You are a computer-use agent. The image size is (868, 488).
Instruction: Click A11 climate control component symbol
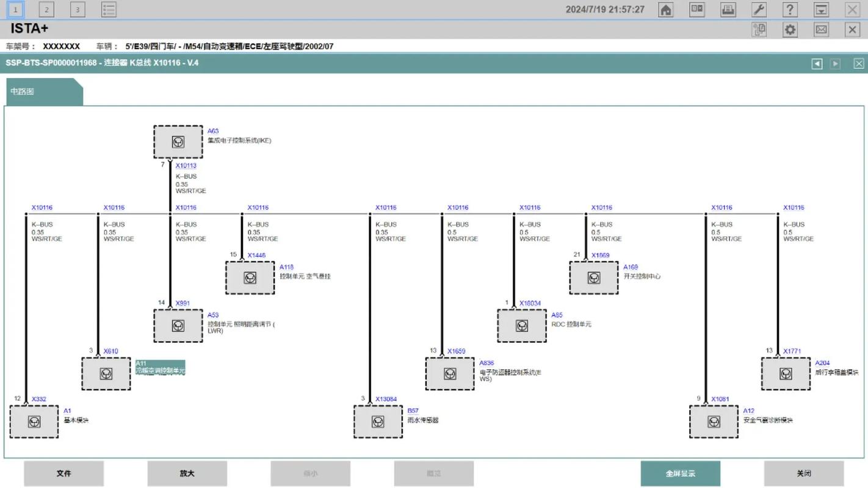pyautogui.click(x=106, y=374)
